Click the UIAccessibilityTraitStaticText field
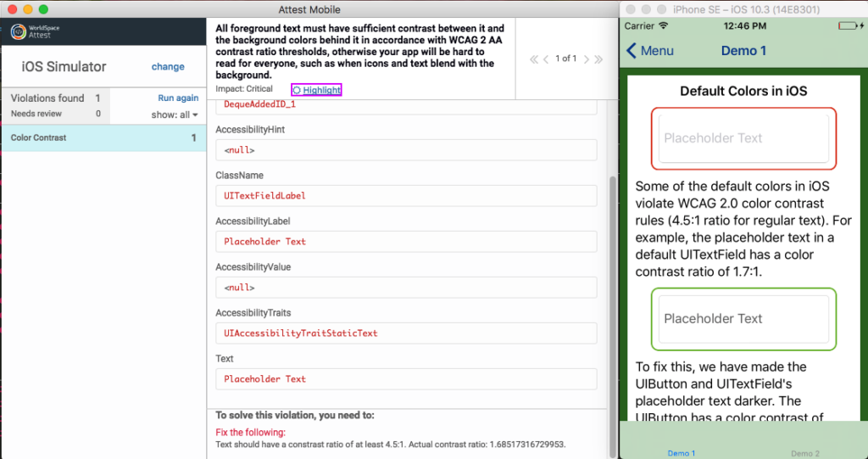Screen dimensions: 868x459 point(406,333)
